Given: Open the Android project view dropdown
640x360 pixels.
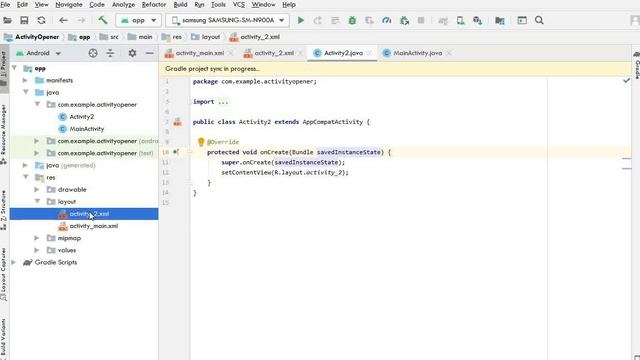Looking at the screenshot, I should pos(38,53).
